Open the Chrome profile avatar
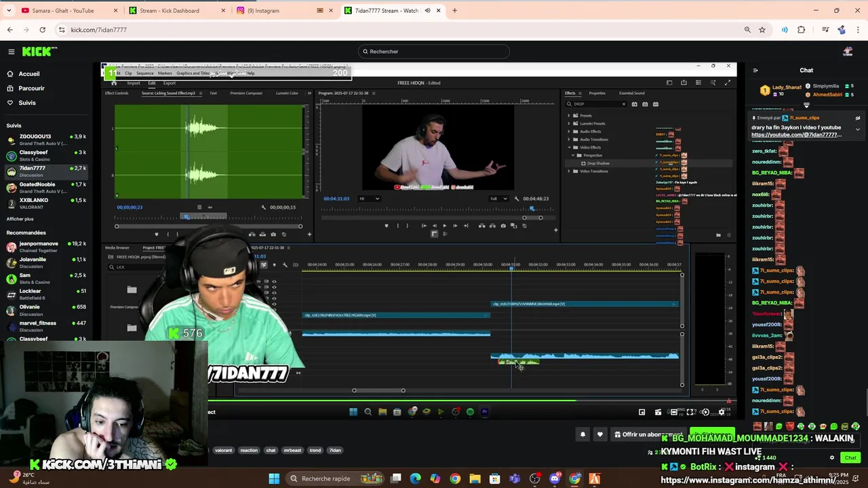 (x=842, y=30)
